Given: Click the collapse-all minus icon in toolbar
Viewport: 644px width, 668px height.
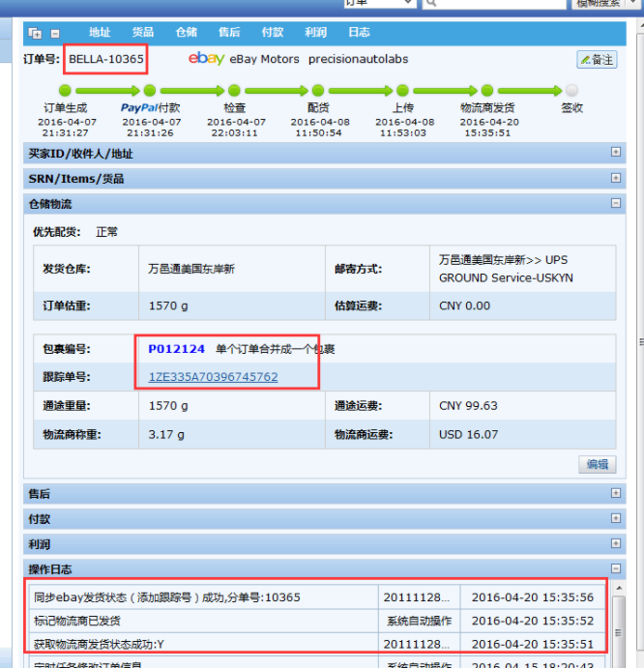Looking at the screenshot, I should coord(54,33).
